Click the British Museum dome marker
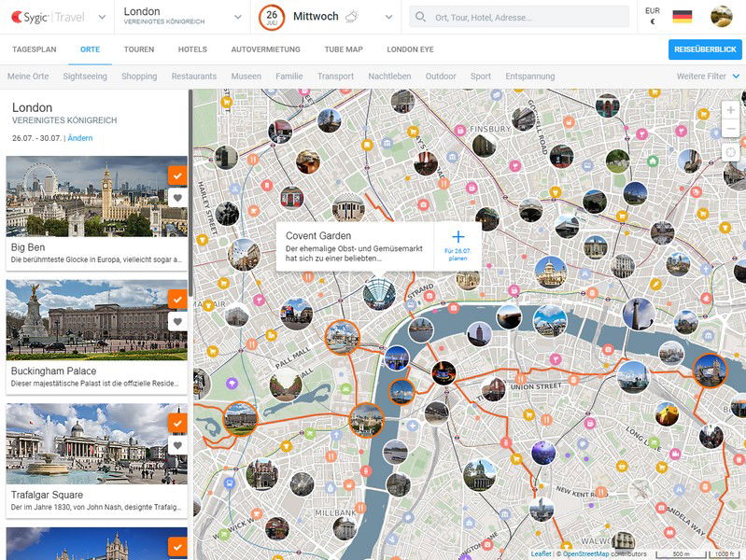Screen dimensions: 746x560 coord(348,208)
